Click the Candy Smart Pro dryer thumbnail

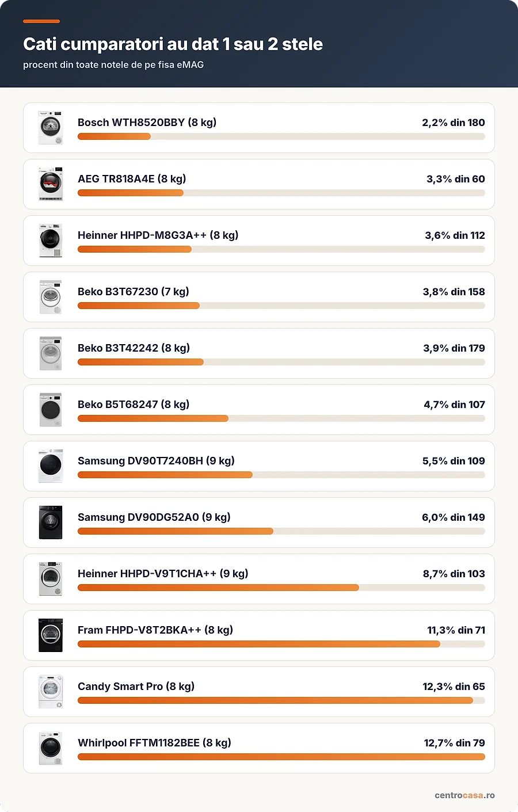tap(51, 692)
